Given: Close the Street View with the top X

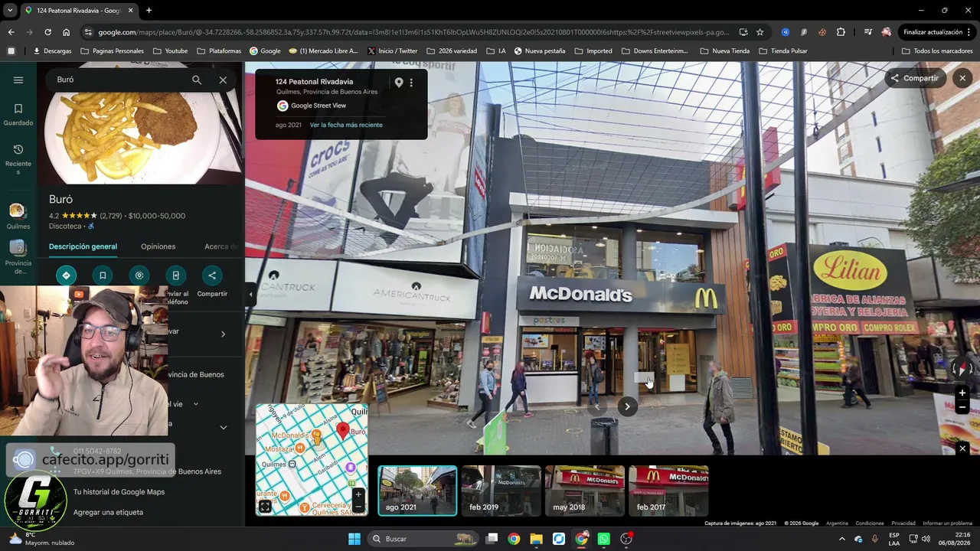Looking at the screenshot, I should 962,78.
